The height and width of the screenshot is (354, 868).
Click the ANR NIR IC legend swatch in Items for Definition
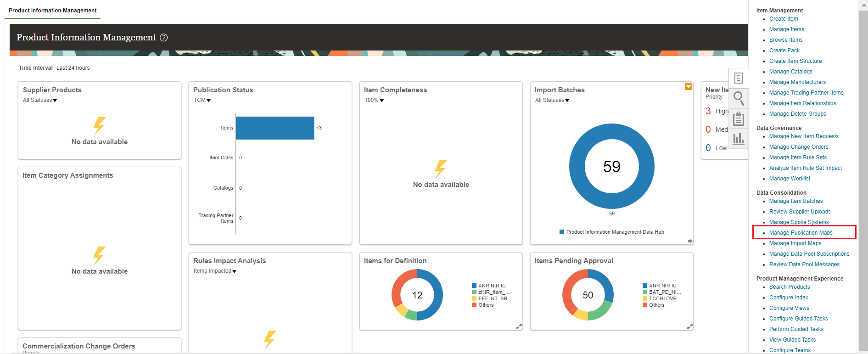click(x=474, y=286)
